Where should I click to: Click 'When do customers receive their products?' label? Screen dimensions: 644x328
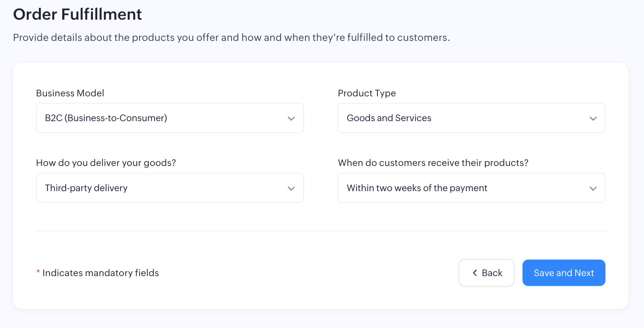[433, 163]
